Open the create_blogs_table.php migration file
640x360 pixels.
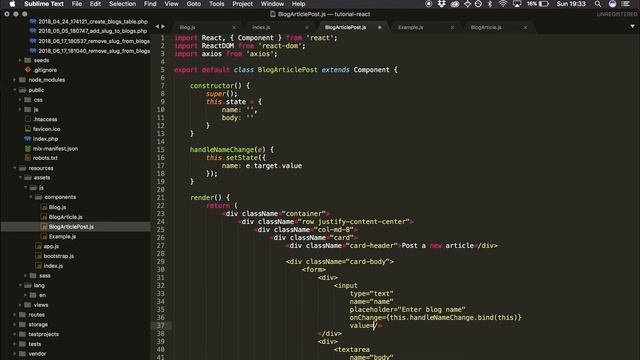point(93,22)
